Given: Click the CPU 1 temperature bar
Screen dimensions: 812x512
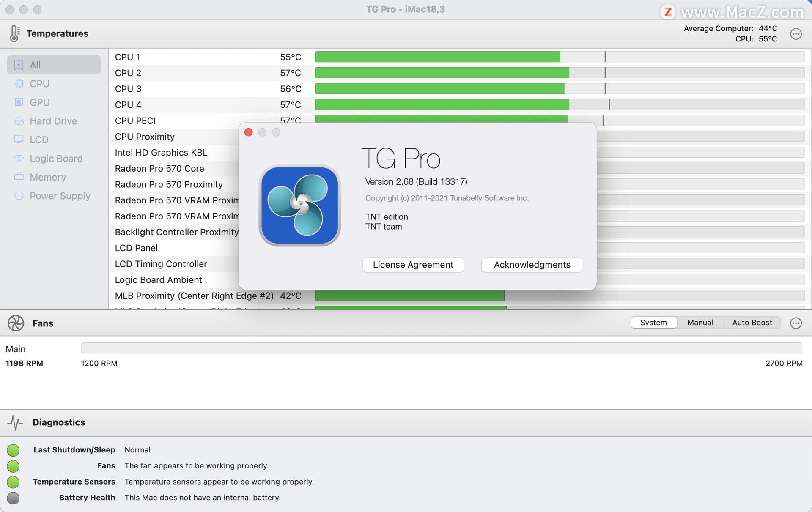Looking at the screenshot, I should (560, 57).
